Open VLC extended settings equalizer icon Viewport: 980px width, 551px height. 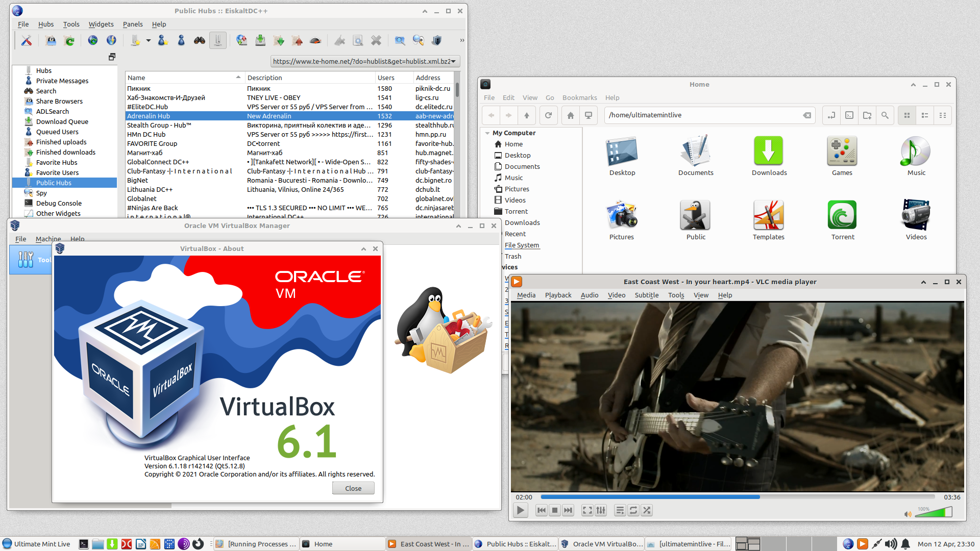[601, 510]
